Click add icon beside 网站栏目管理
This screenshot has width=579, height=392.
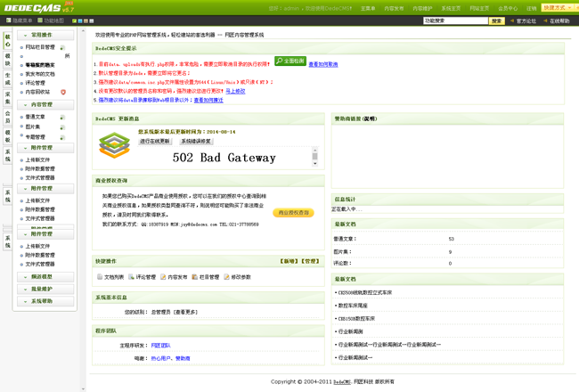62,47
